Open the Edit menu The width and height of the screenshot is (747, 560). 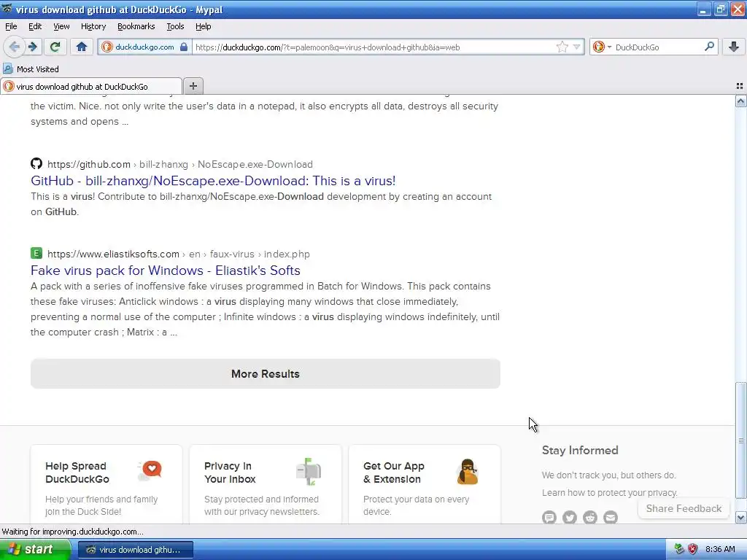(x=35, y=26)
